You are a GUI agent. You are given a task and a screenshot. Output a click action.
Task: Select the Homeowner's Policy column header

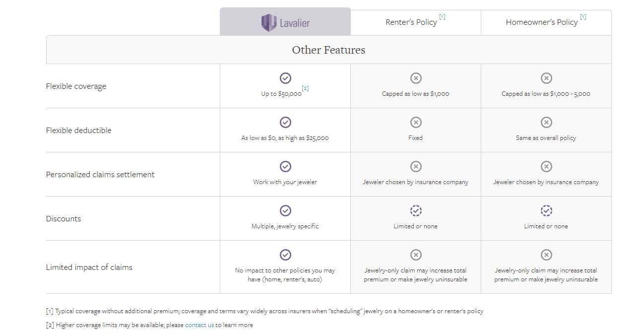point(541,22)
